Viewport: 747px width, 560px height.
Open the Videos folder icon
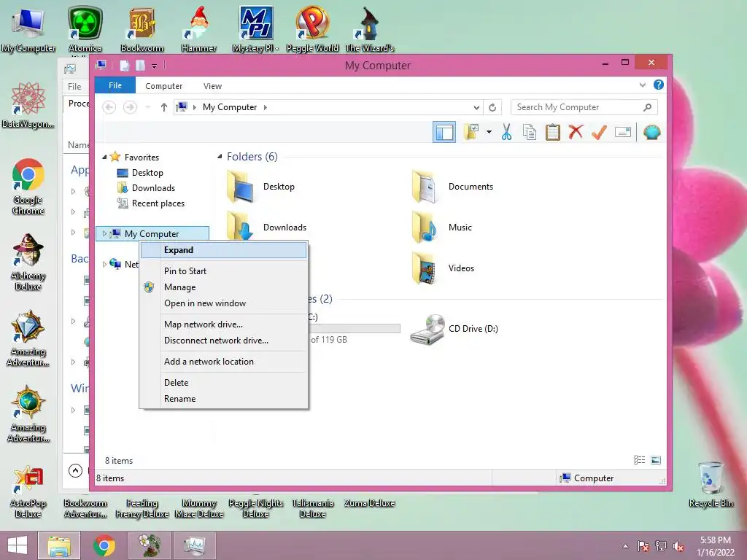424,268
